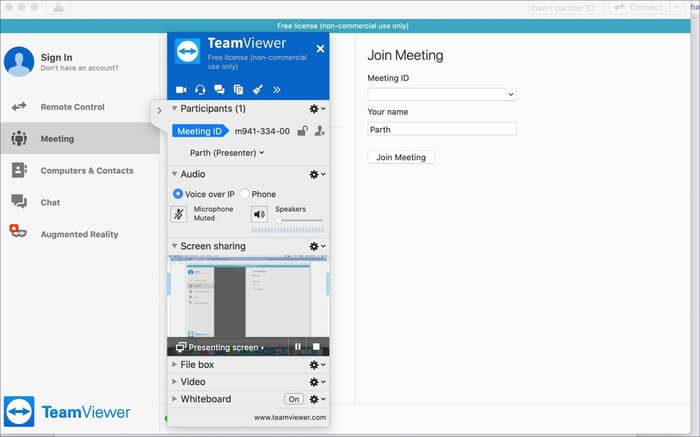Click the TeamViewer logo in panel header
The width and height of the screenshot is (700, 437).
tap(188, 52)
